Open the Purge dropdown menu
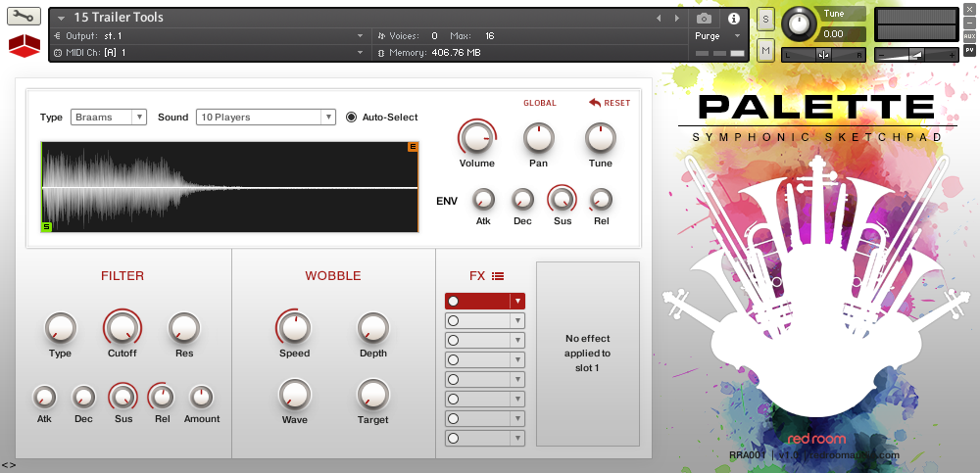The height and width of the screenshot is (473, 980). coord(717,36)
